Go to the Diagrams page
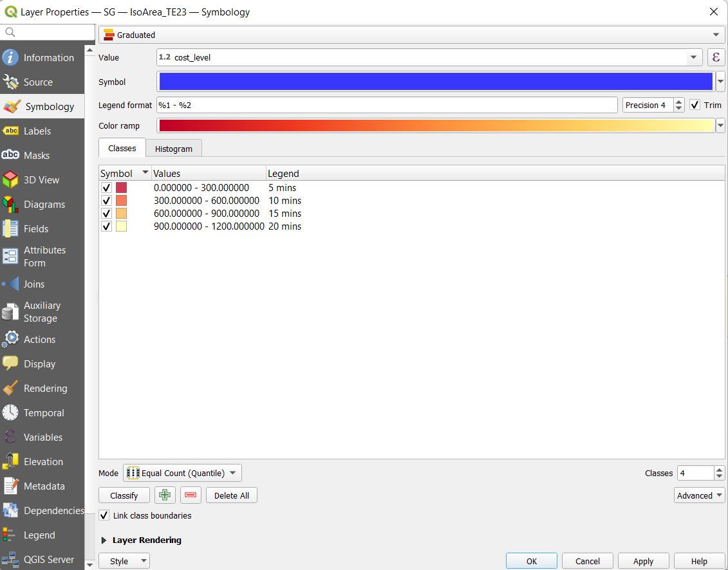 (44, 205)
